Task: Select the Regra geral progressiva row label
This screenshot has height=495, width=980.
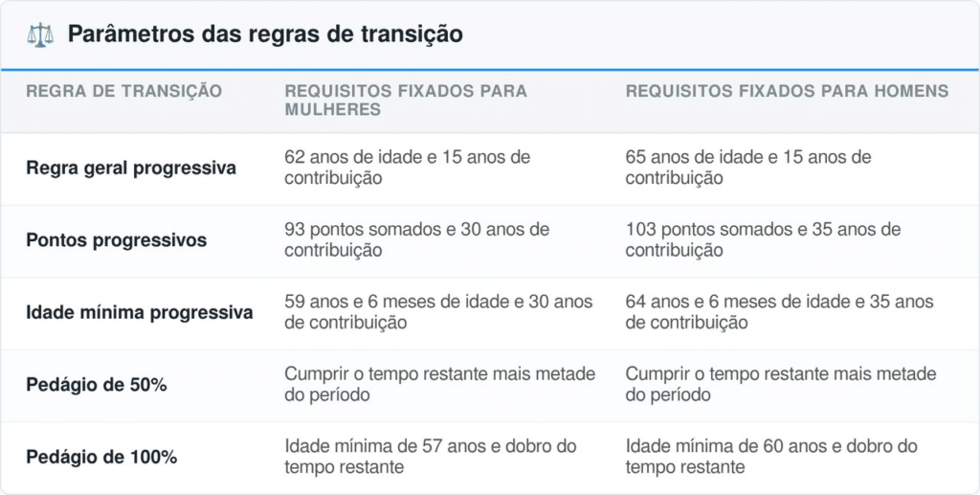Action: coord(131,169)
